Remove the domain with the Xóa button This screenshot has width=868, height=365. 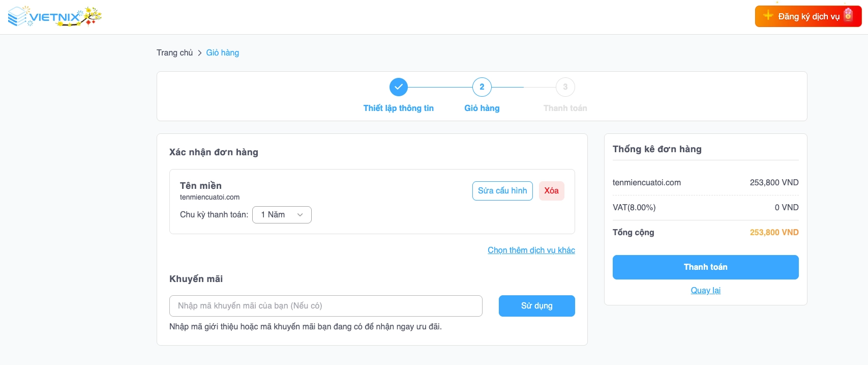[x=551, y=191]
